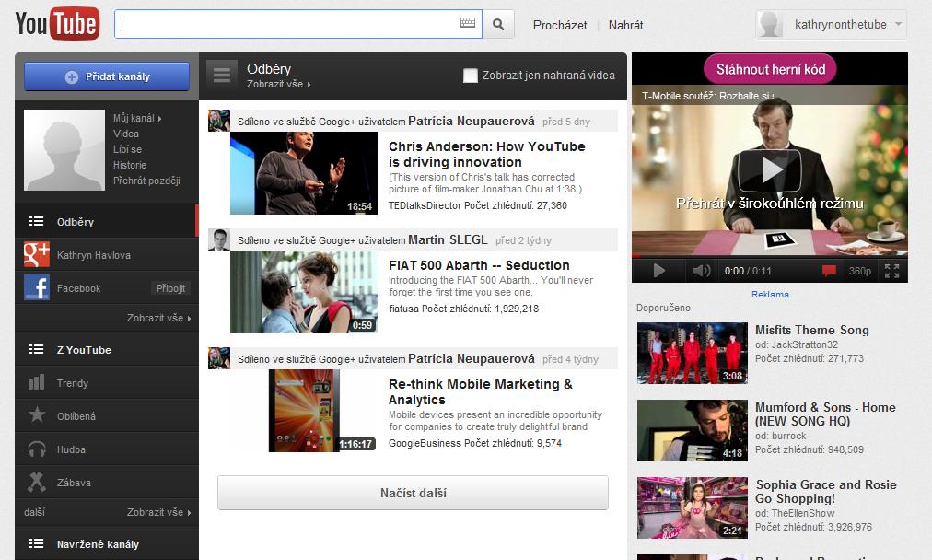Open Chris Anderson: How YouTube video title
The height and width of the screenshot is (560, 932).
point(487,154)
